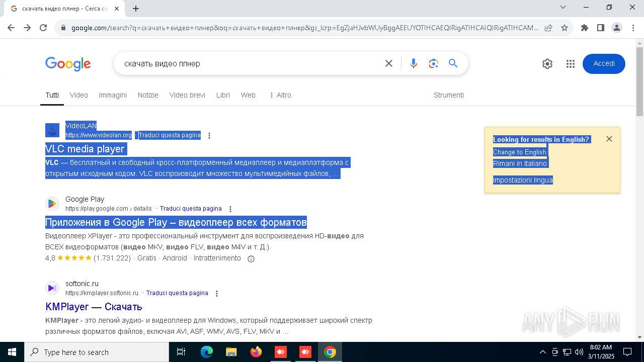Open the volume control in tray
644x362 pixels.
coord(579,352)
